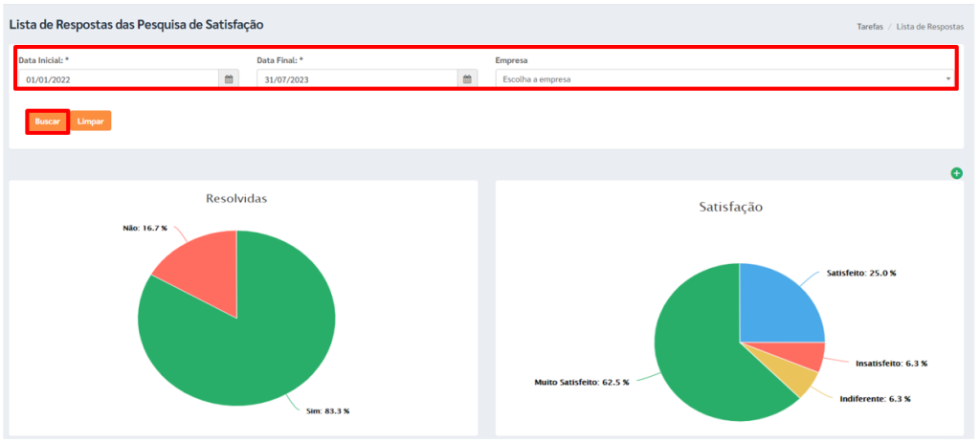Click the 'Sim: 83.3 %' label

pos(328,411)
